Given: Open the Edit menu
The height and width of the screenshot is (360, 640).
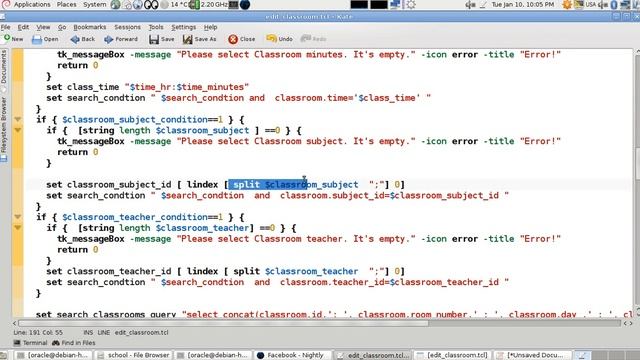Looking at the screenshot, I should click(x=23, y=27).
